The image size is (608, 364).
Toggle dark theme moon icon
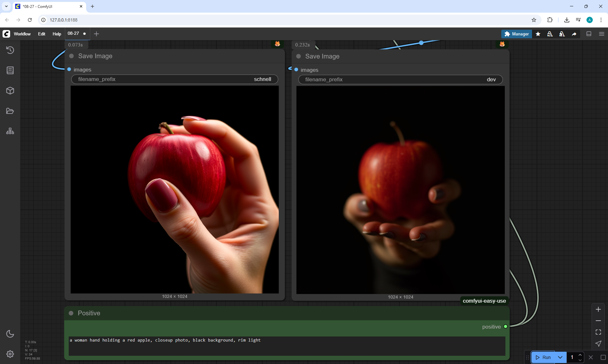coord(10,334)
